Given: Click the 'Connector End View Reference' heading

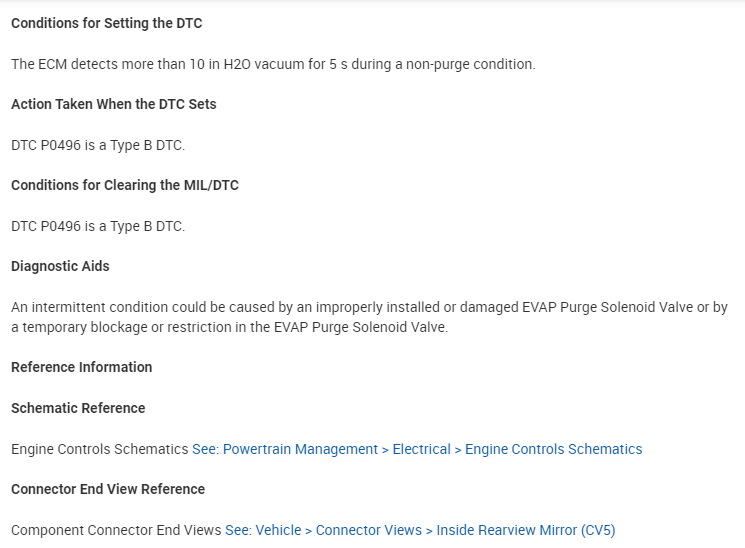Looking at the screenshot, I should pyautogui.click(x=108, y=489).
